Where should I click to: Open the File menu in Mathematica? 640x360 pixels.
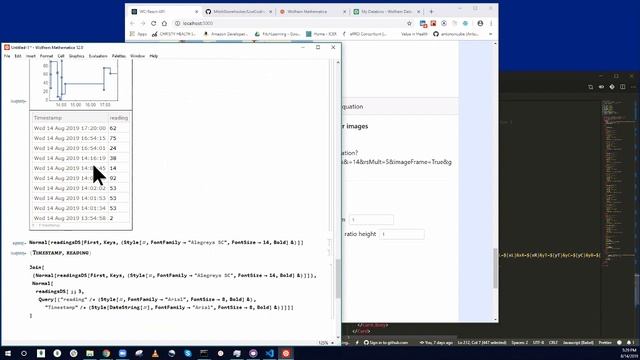(x=7, y=56)
